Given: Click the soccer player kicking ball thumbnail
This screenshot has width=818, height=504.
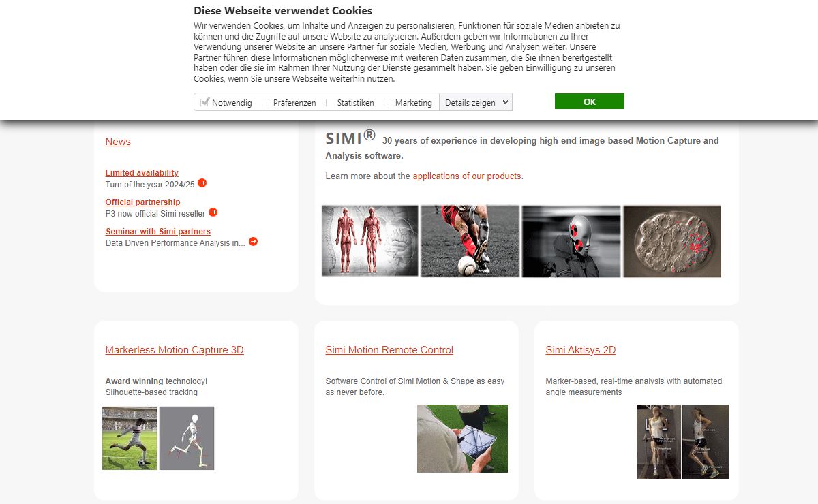Looking at the screenshot, I should 470,241.
